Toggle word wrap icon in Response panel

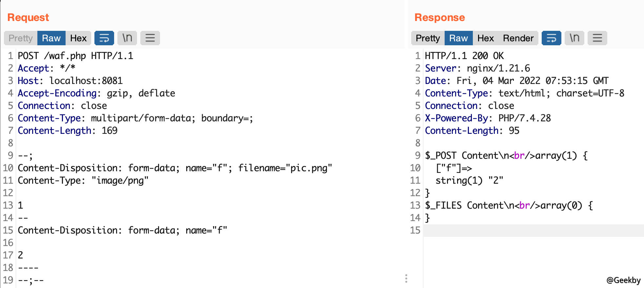[551, 38]
